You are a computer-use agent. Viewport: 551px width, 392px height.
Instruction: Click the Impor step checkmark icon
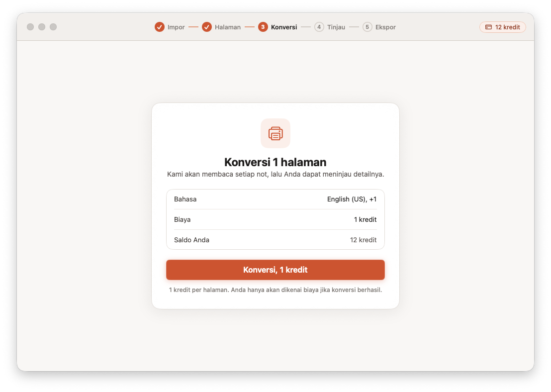coord(159,27)
